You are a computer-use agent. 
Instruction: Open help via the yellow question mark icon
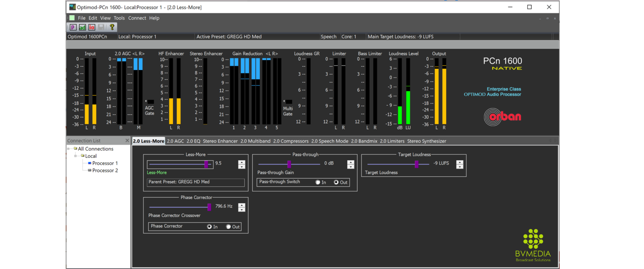[x=112, y=27]
